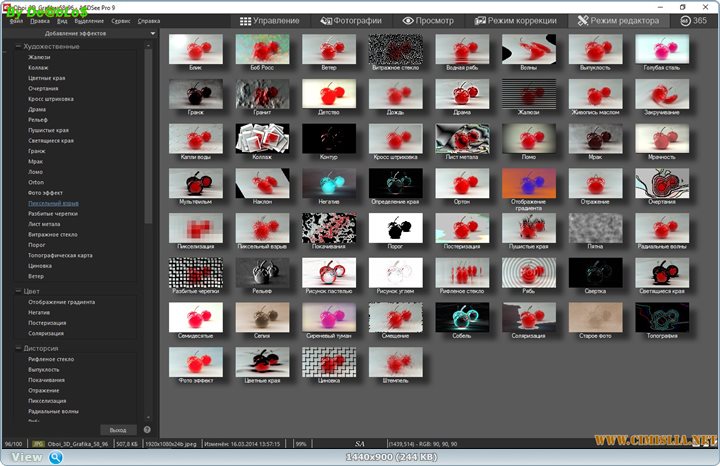
Task: Collapse the Цвет category in sidebar
Action: 19,291
